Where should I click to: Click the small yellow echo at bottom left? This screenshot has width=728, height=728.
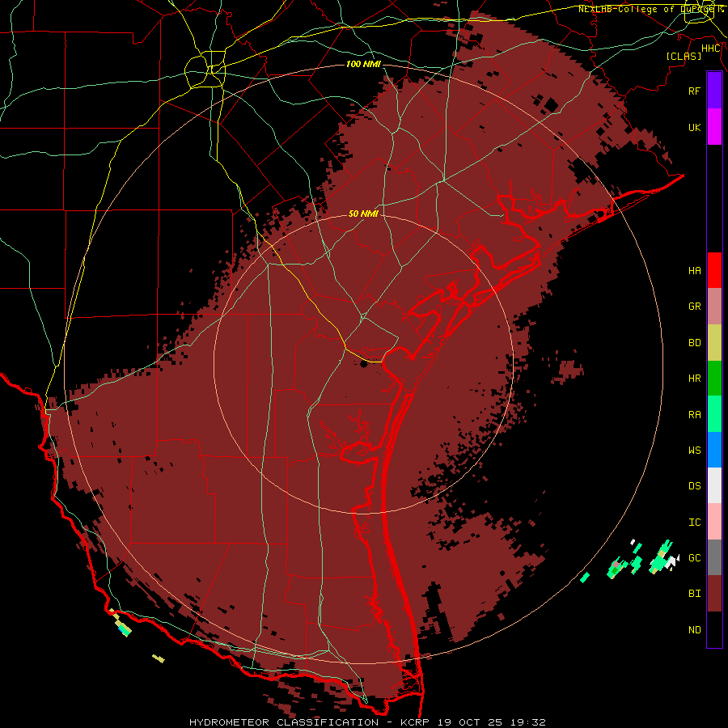159,658
